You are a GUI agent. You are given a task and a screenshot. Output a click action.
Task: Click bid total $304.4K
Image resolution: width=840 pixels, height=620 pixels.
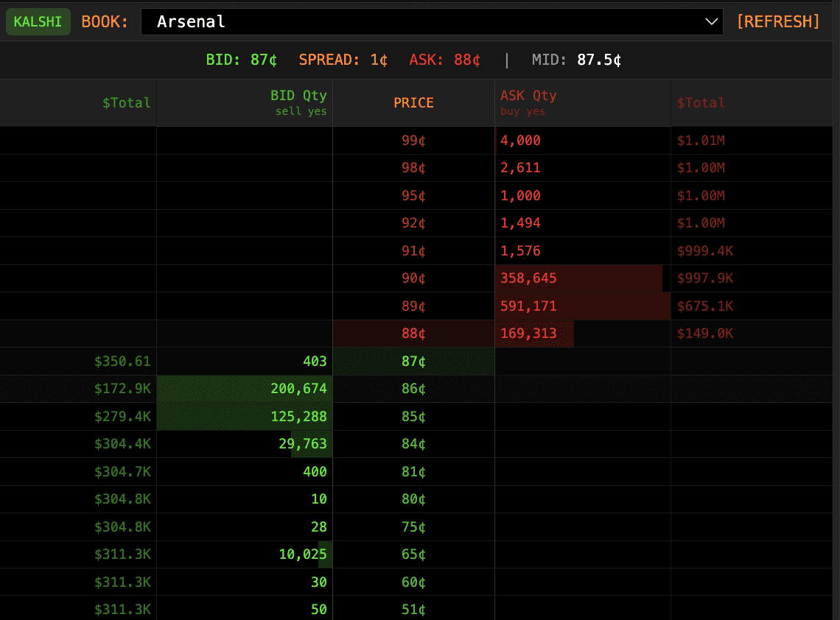tap(122, 443)
